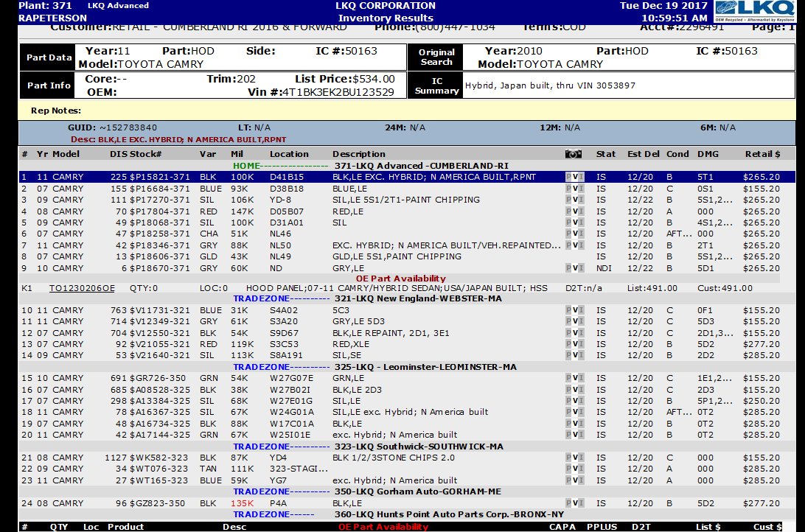
Task: Click the camera icon in the column header
Action: tap(573, 154)
